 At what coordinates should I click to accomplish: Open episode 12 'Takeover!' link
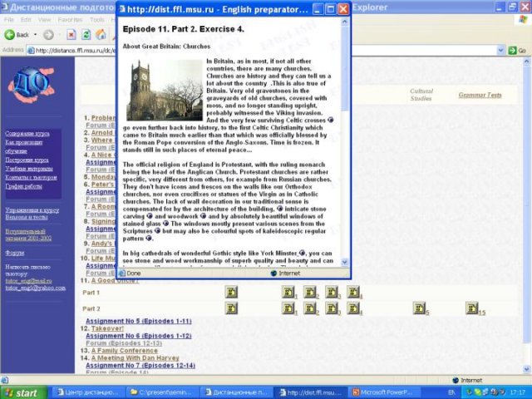tap(107, 328)
